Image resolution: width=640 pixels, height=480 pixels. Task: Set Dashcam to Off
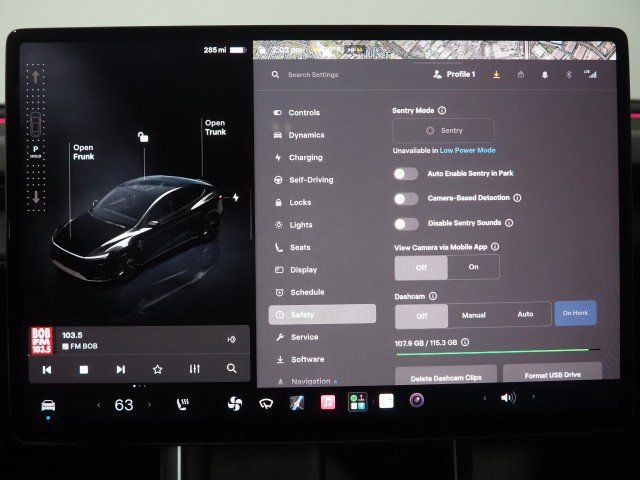(x=422, y=316)
